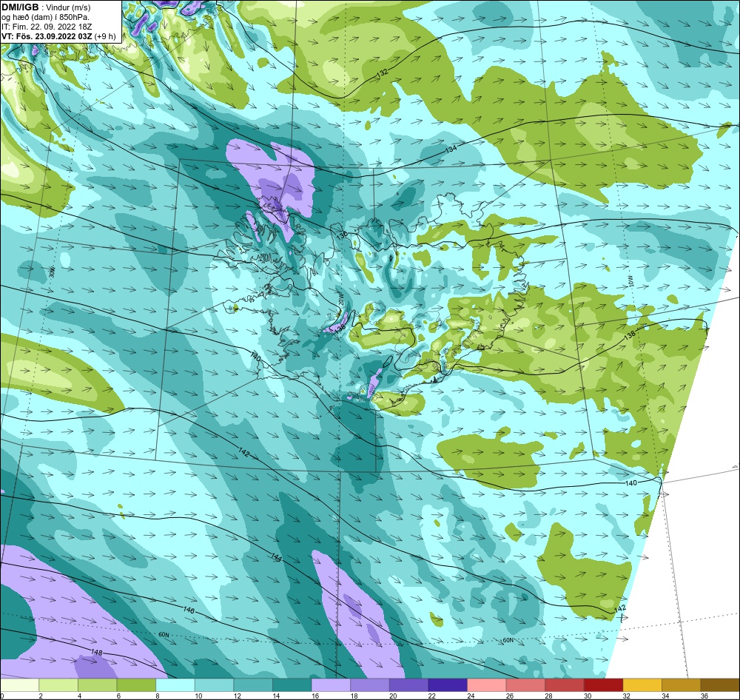Choose the deep indigo 22–24 m/s swatch
Image resolution: width=740 pixels, height=700 pixels.
point(448,685)
